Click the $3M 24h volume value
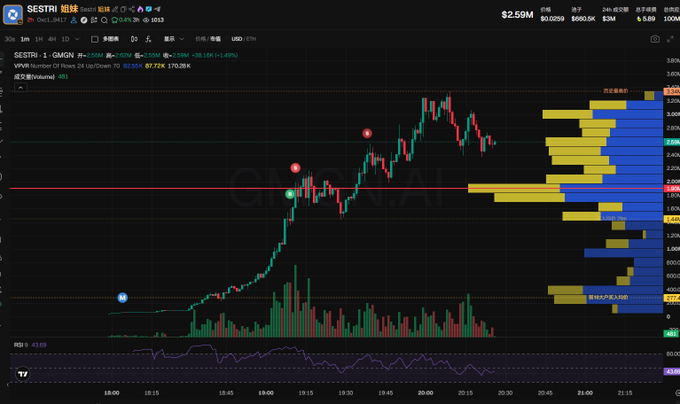Screen dimensions: 680x404 point(609,19)
